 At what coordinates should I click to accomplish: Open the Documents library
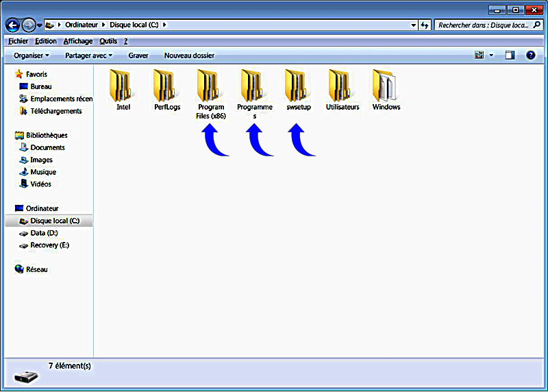click(x=47, y=147)
